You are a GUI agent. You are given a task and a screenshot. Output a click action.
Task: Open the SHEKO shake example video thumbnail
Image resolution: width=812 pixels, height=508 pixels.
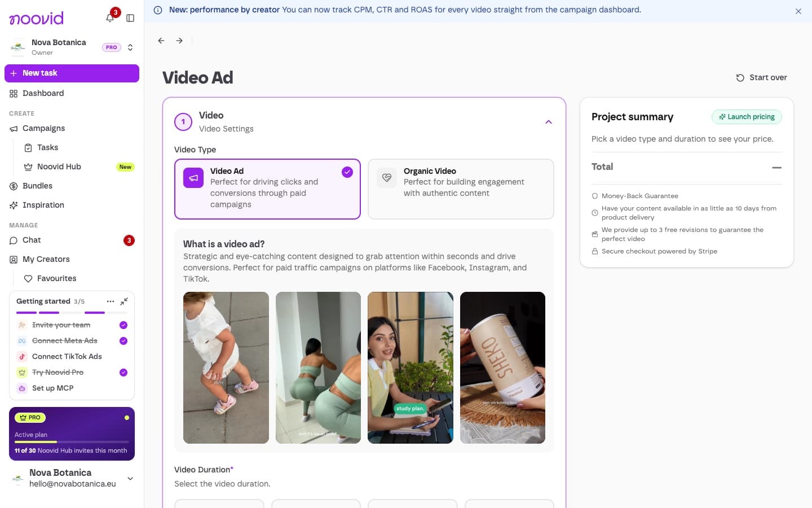click(502, 367)
